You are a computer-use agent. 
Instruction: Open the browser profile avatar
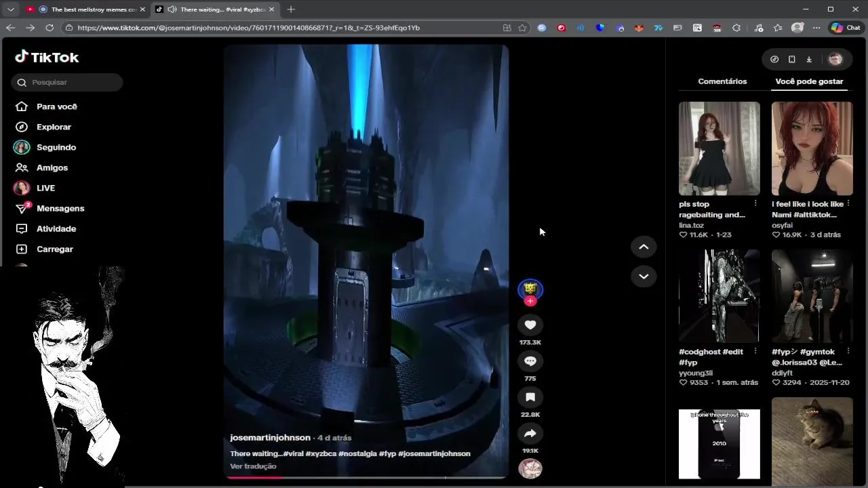(x=797, y=28)
